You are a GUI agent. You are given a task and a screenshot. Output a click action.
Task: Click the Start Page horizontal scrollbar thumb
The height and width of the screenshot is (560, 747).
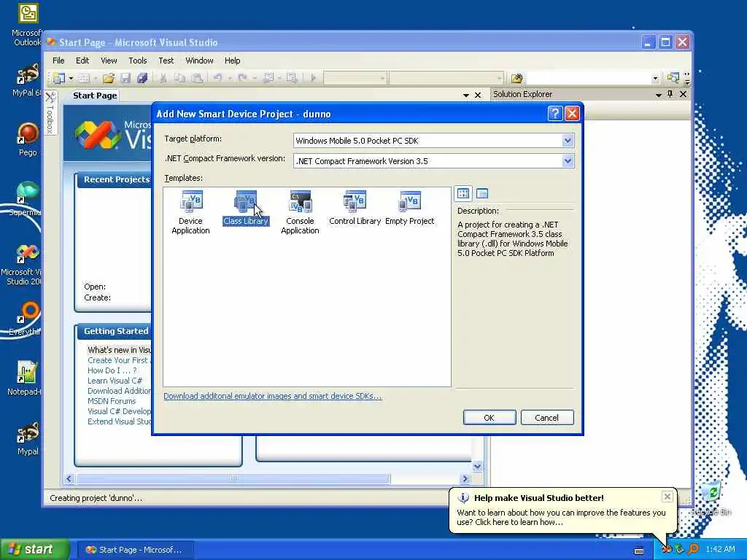(233, 478)
